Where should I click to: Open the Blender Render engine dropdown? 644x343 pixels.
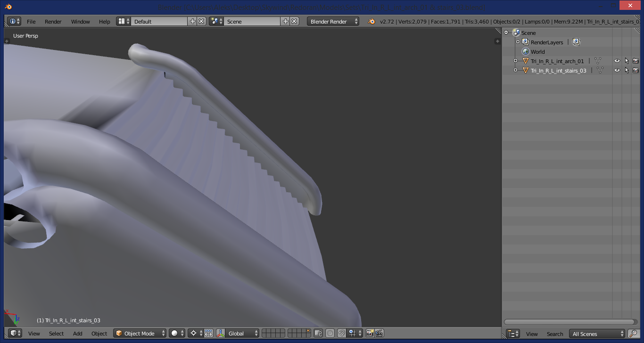coord(333,21)
